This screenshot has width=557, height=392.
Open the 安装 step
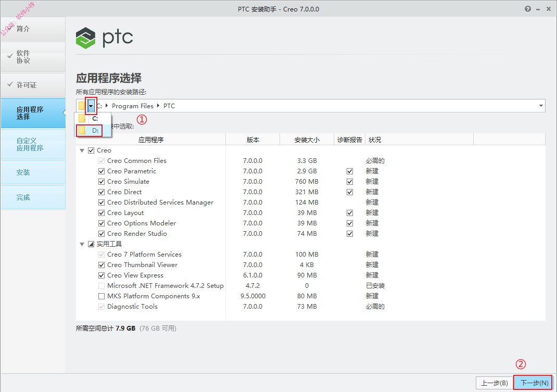point(33,172)
